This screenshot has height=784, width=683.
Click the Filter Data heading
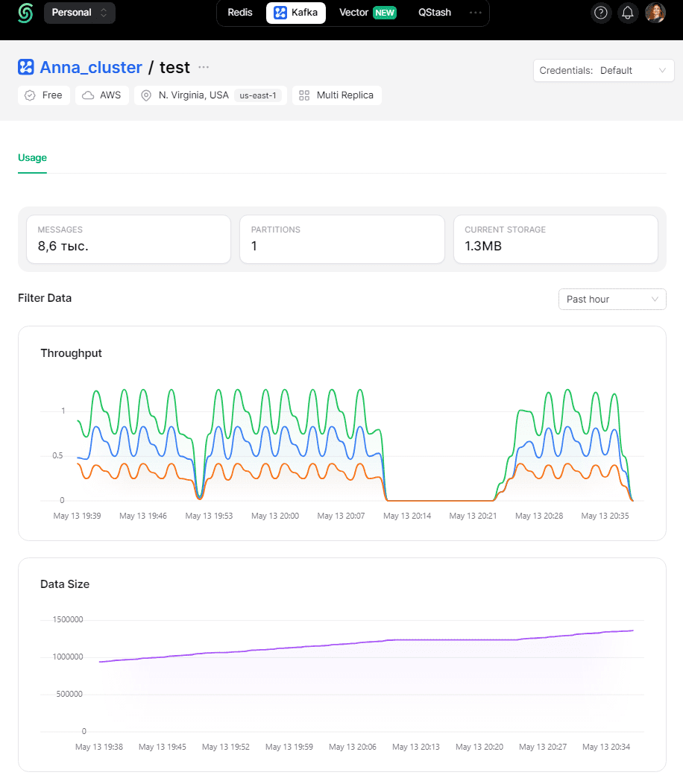pyautogui.click(x=45, y=298)
